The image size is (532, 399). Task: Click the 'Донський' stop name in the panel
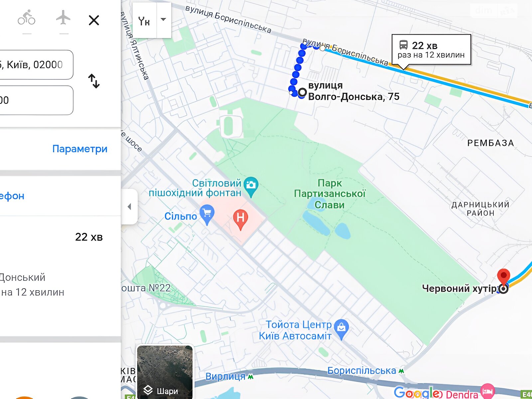point(22,277)
